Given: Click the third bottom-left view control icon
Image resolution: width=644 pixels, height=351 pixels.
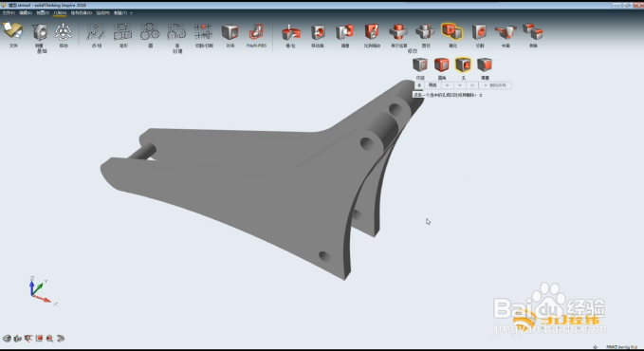Looking at the screenshot, I should click(28, 339).
